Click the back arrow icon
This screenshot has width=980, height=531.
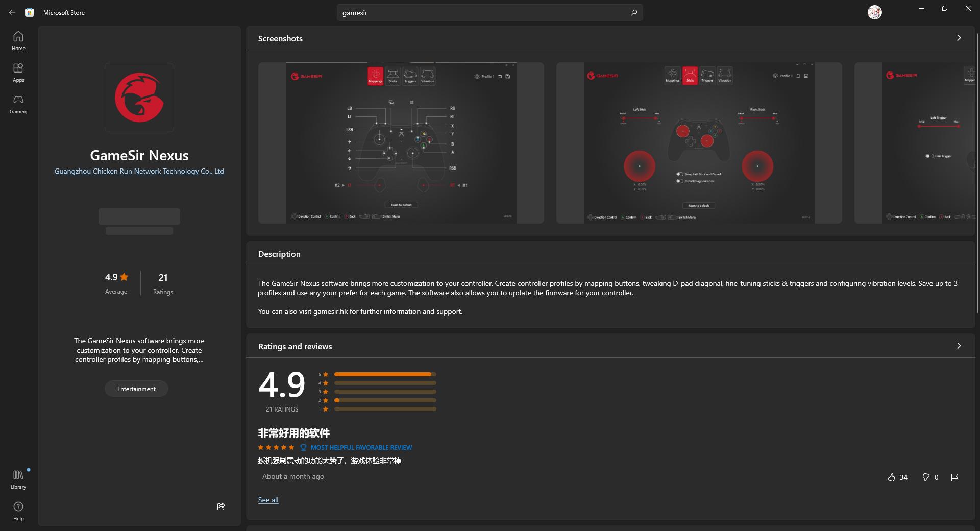[12, 12]
